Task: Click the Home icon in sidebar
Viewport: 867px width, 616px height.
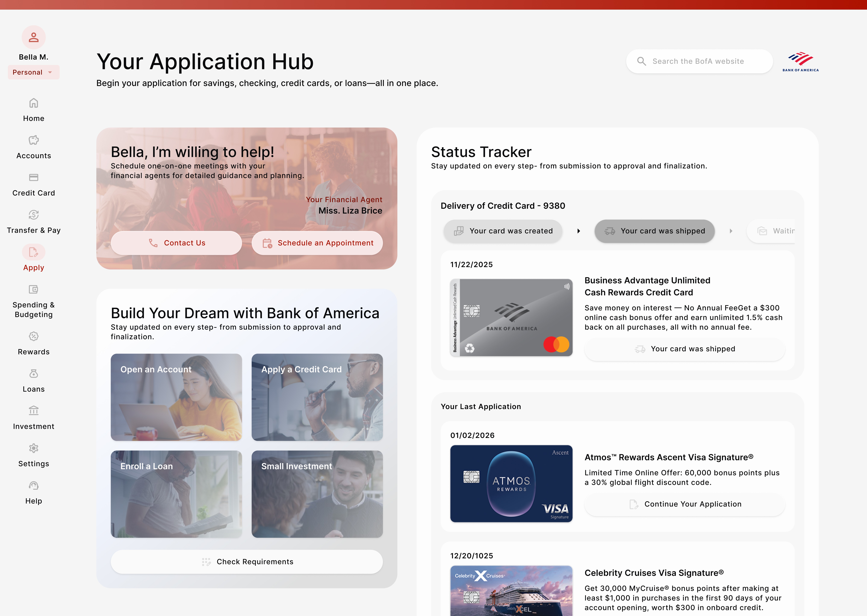Action: tap(33, 103)
